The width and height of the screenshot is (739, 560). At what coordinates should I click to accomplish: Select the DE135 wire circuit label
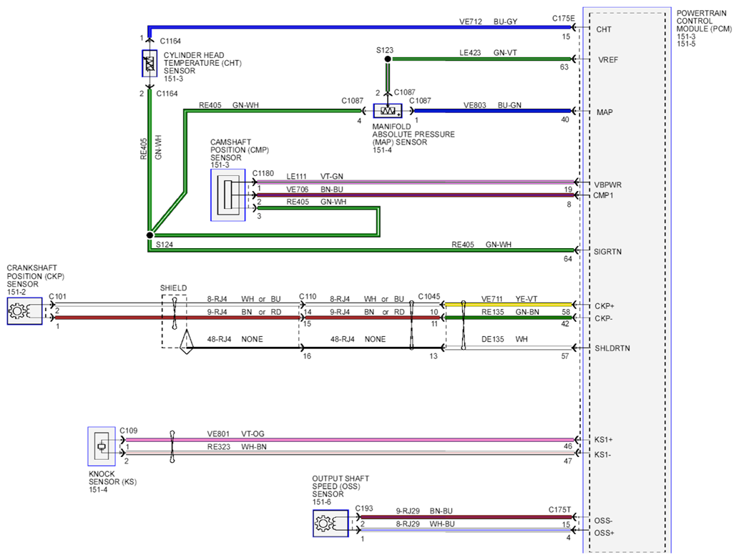coord(492,339)
